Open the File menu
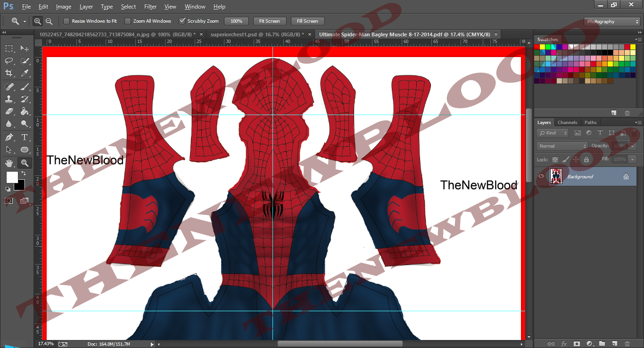The image size is (644, 348). tap(26, 7)
